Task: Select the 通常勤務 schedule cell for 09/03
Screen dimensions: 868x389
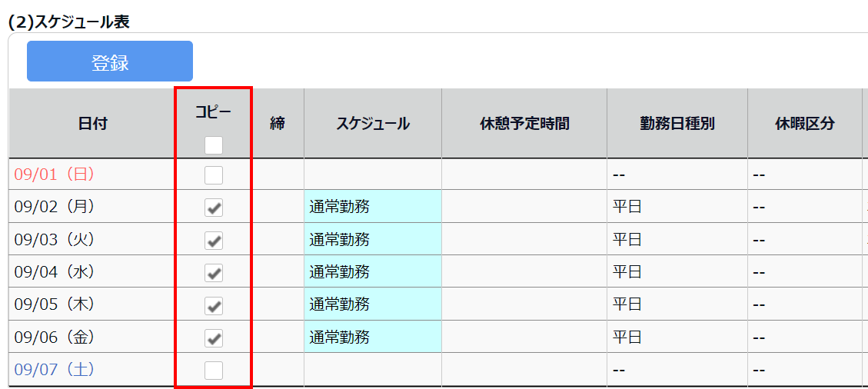Action: [x=372, y=240]
